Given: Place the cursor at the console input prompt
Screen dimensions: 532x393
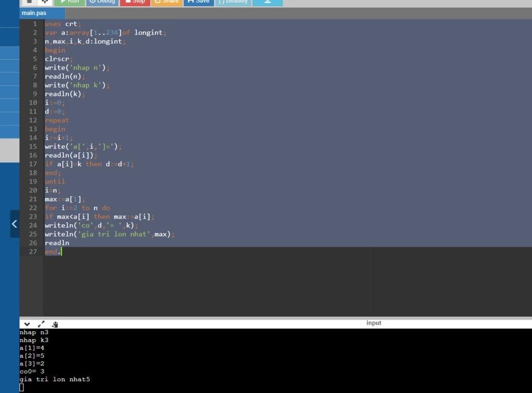Looking at the screenshot, I should (x=22, y=387).
